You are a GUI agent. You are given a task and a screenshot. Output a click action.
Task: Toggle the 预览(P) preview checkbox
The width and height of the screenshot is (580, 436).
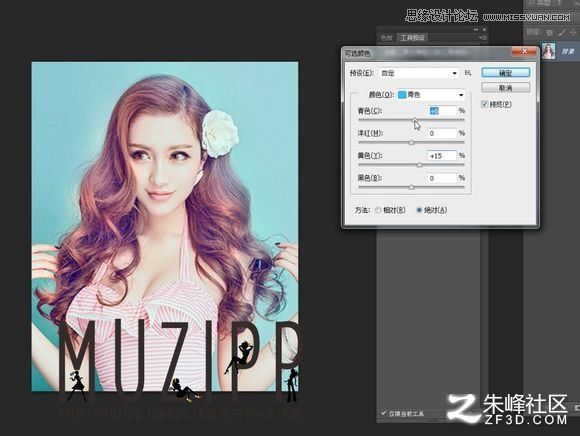coord(485,104)
